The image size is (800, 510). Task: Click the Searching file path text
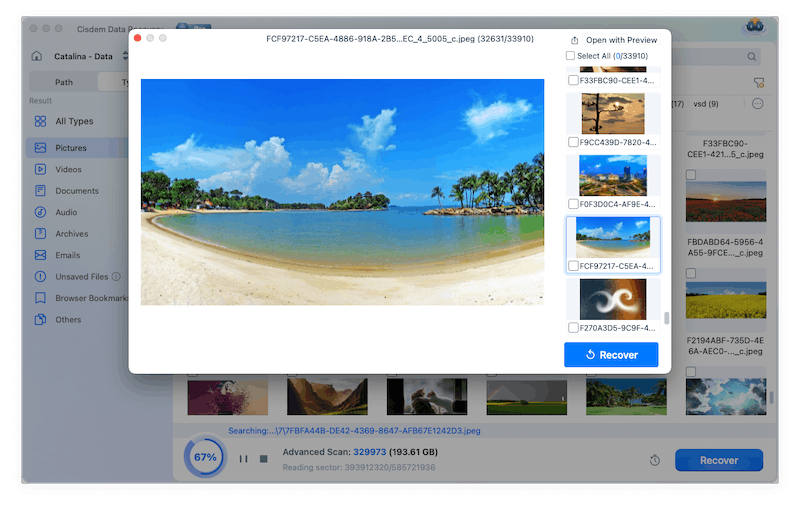[354, 431]
